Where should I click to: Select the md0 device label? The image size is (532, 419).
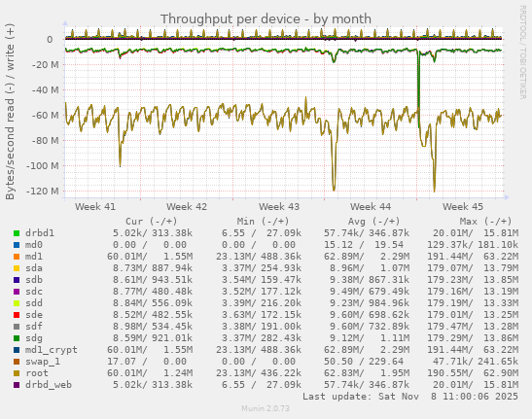[34, 245]
